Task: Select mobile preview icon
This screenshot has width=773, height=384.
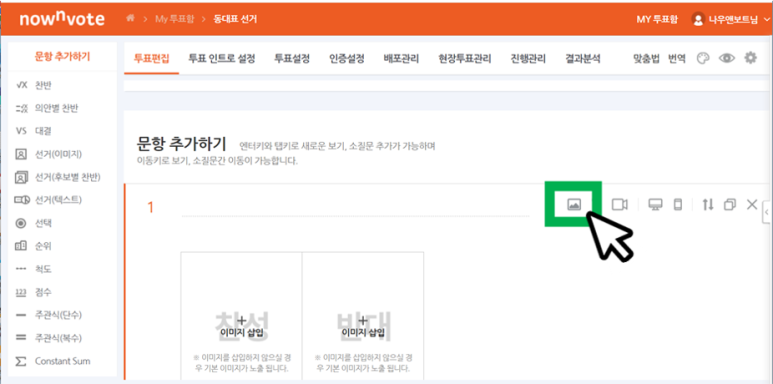Action: click(x=678, y=205)
